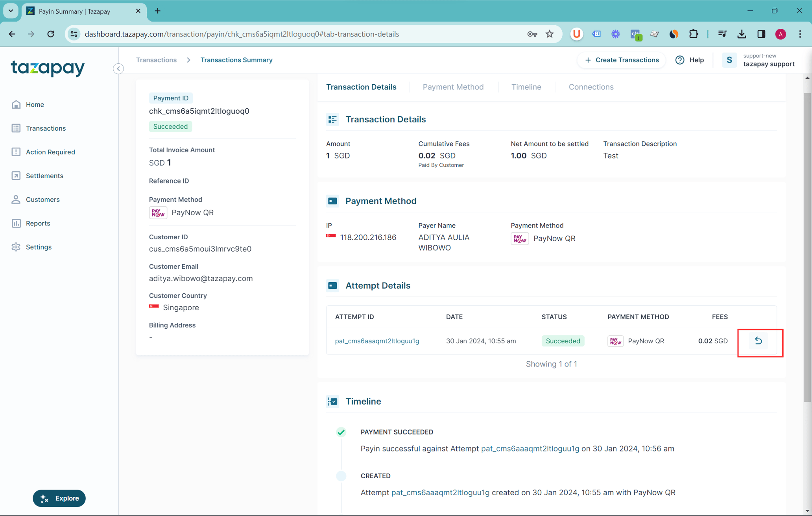Open Reports in sidebar
Viewport: 812px width, 516px height.
(38, 223)
